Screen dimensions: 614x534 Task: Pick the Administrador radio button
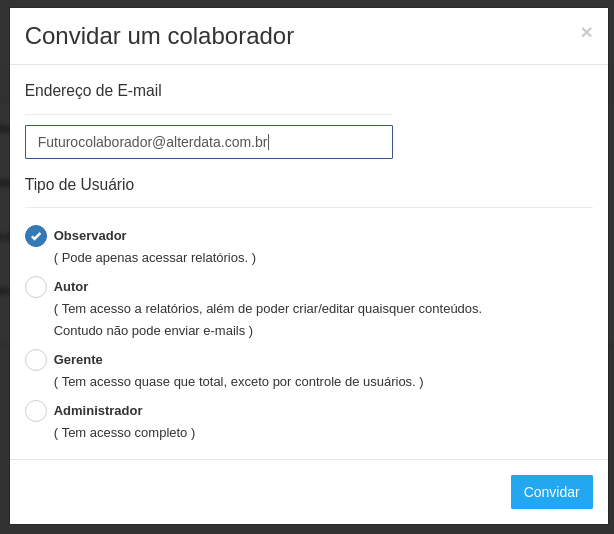[36, 411]
